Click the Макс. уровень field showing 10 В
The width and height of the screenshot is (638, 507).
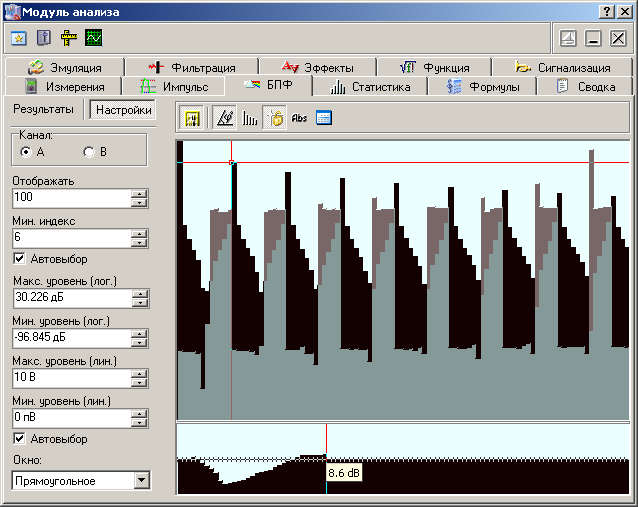coord(72,378)
